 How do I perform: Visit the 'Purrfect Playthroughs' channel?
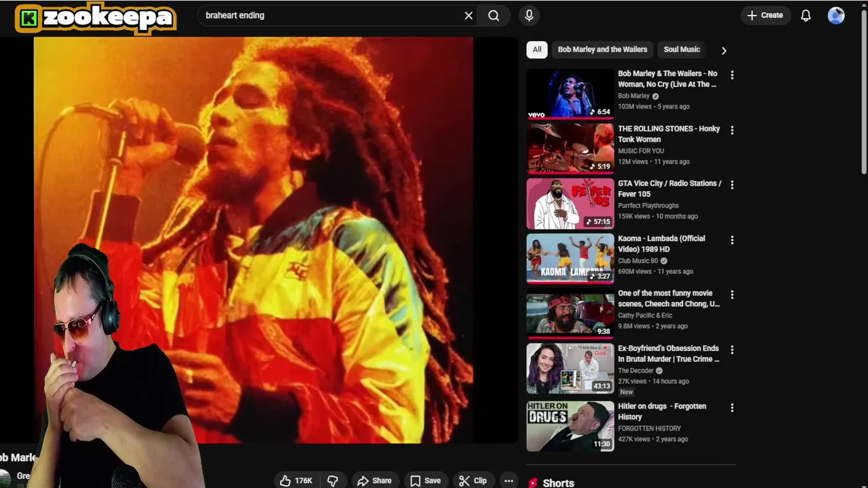[648, 205]
